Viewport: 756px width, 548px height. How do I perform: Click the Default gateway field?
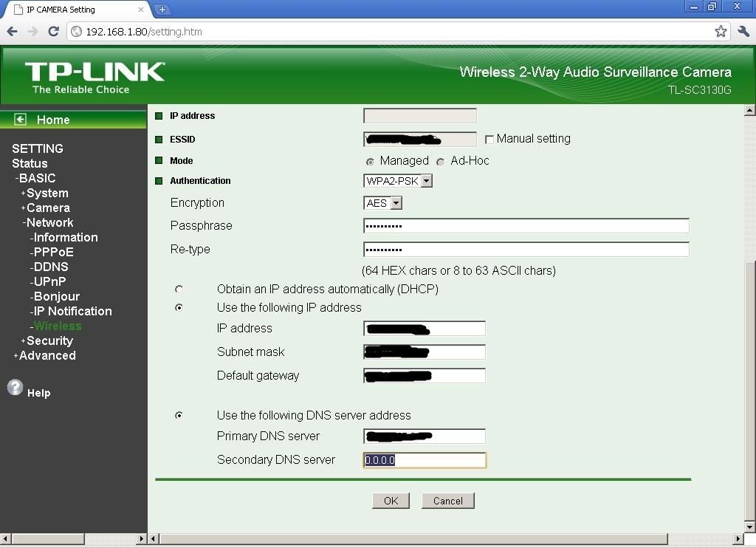tap(425, 376)
